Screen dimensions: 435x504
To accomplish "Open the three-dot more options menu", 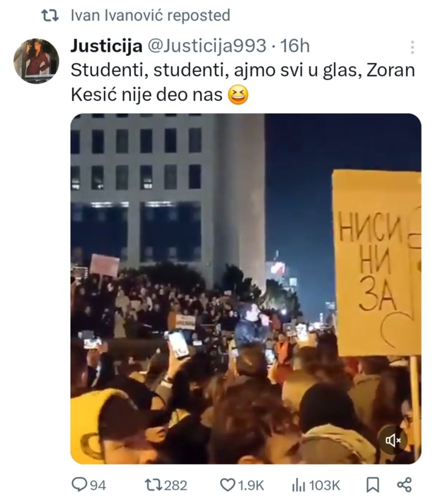I will click(413, 47).
